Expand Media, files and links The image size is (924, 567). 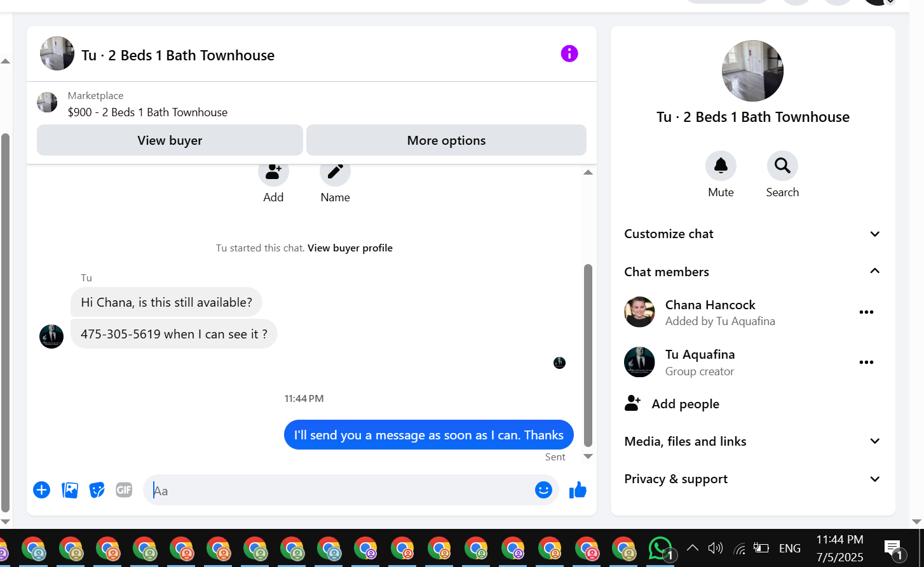tap(753, 441)
